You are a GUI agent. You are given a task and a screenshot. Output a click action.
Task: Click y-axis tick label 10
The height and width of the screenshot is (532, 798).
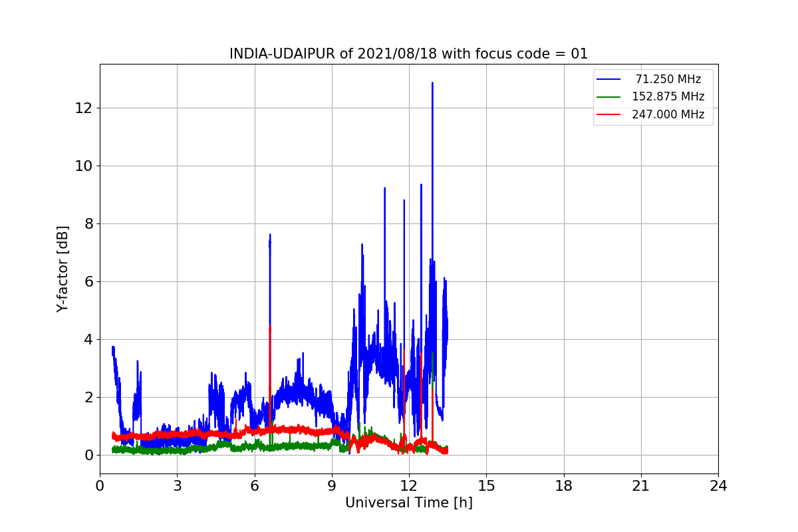click(84, 166)
